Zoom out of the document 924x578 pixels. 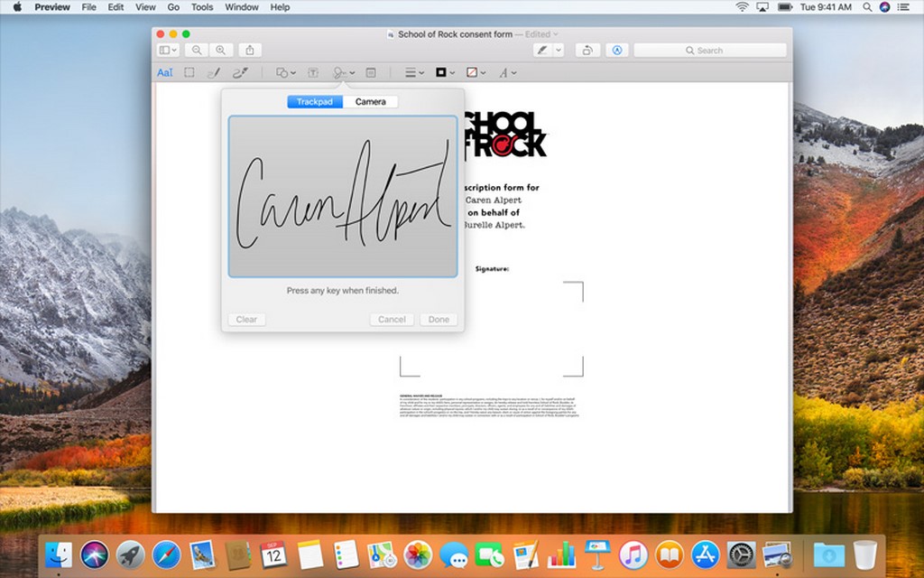(197, 51)
